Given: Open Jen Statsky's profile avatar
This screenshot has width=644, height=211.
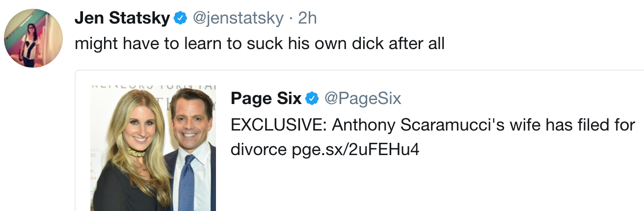Looking at the screenshot, I should [x=33, y=38].
